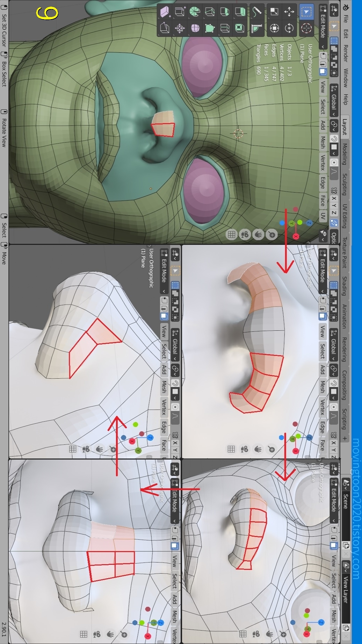Open Mesh menu in green head viewport
Viewport: 362px width, 644px height.
323,142
